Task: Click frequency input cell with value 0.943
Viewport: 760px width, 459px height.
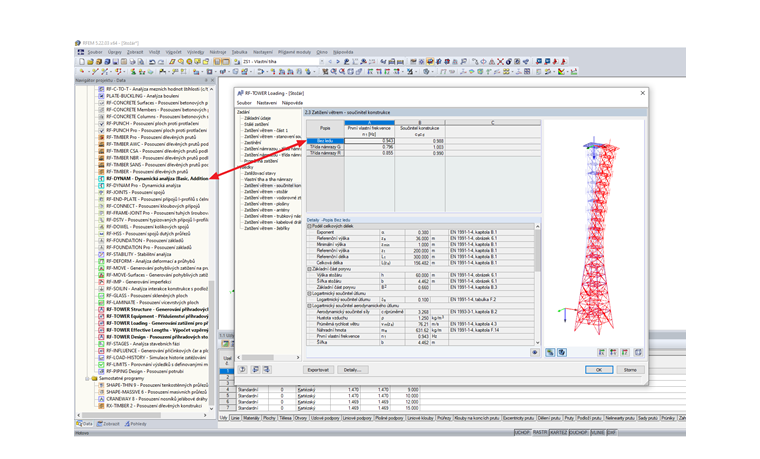Action: [369, 141]
